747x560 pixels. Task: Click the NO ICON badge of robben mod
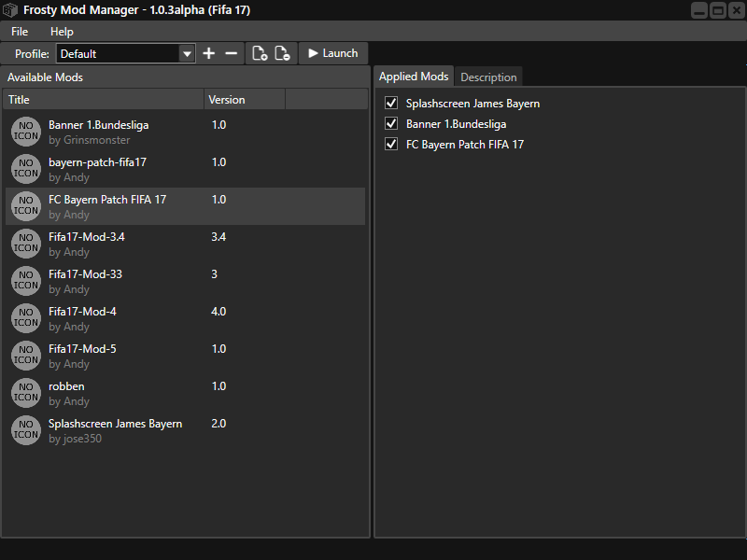pyautogui.click(x=26, y=393)
